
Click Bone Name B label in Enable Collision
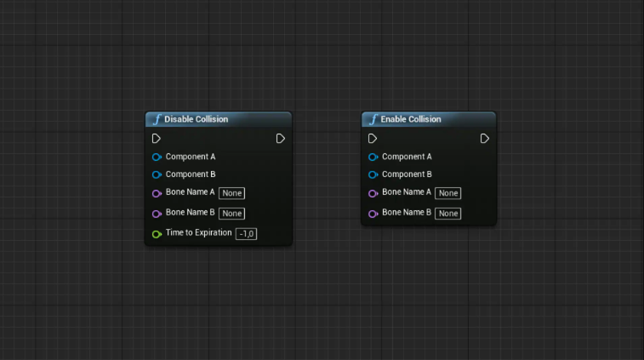pyautogui.click(x=407, y=213)
